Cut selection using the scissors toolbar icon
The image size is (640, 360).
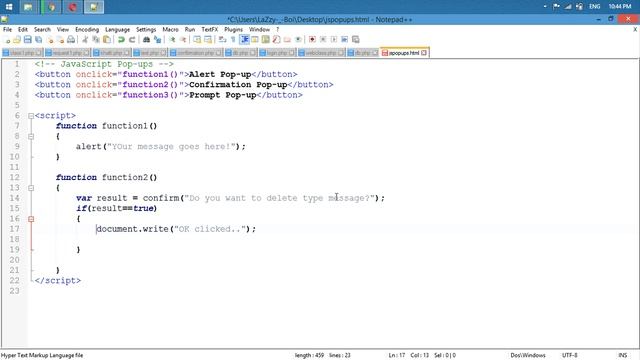tap(85, 40)
